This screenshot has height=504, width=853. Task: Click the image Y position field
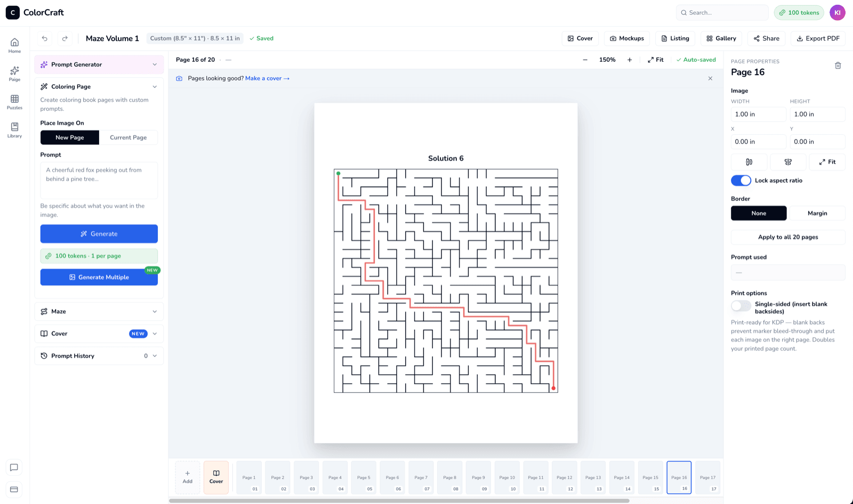pyautogui.click(x=817, y=142)
